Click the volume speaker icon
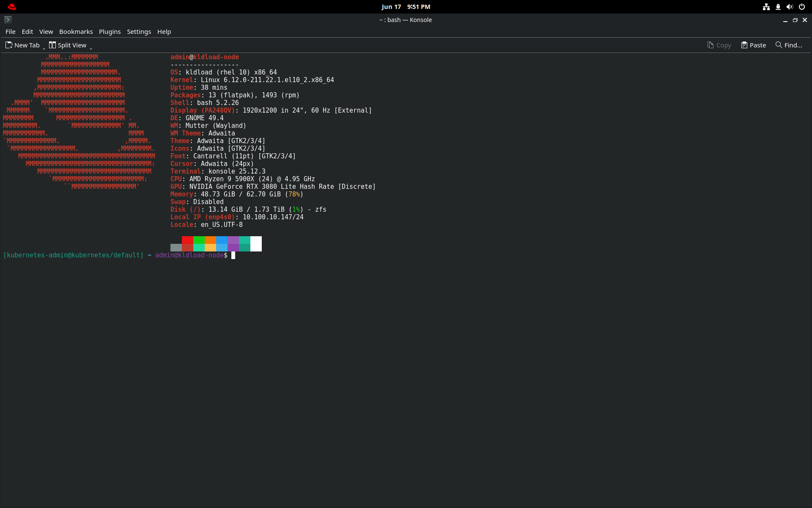This screenshot has width=812, height=508. point(790,7)
